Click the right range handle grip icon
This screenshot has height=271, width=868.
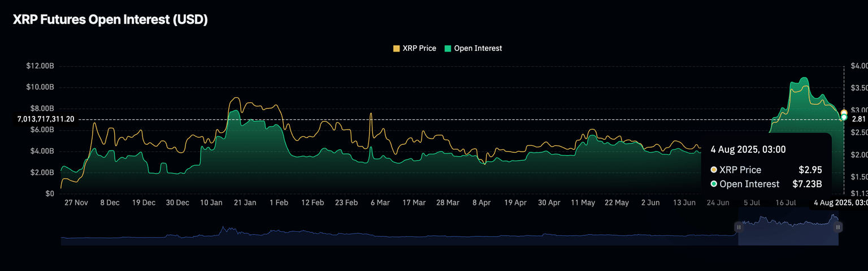[x=838, y=227]
